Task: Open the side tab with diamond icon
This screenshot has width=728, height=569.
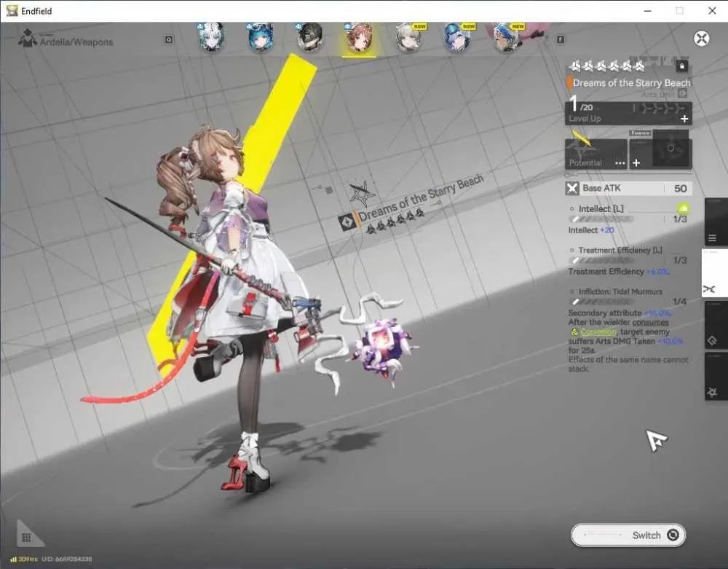Action: pos(716,324)
